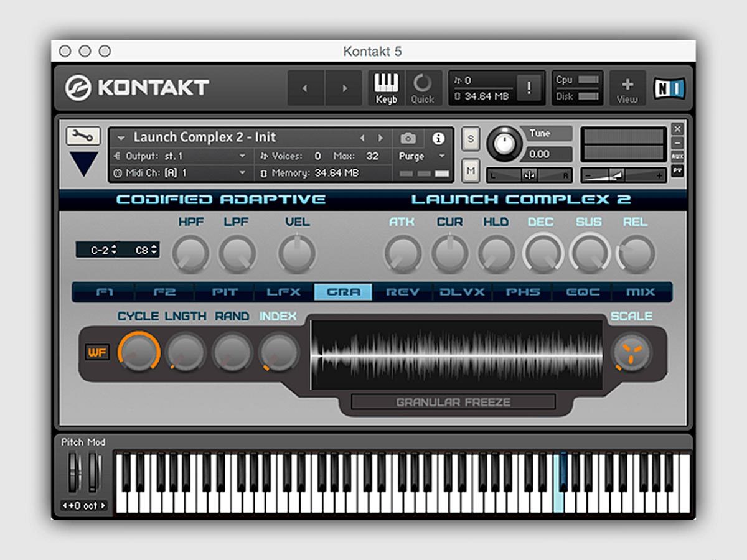
Task: Adjust the C-2 low key range stepper
Action: (x=113, y=250)
